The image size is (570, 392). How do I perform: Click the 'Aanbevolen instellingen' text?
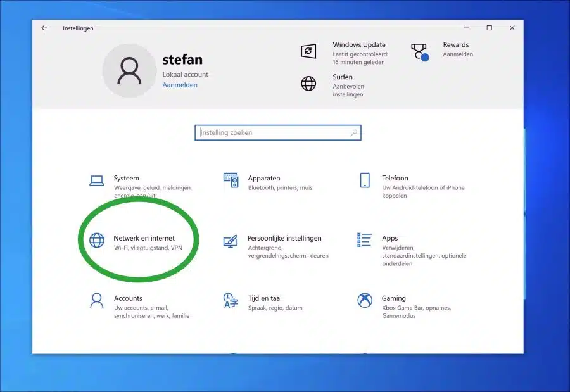pyautogui.click(x=348, y=90)
